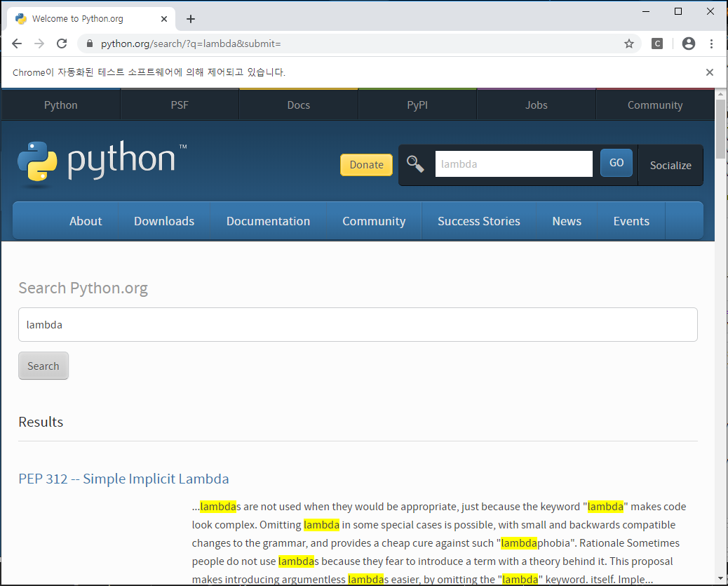
Task: Open the Chrome profile avatar icon
Action: point(689,44)
